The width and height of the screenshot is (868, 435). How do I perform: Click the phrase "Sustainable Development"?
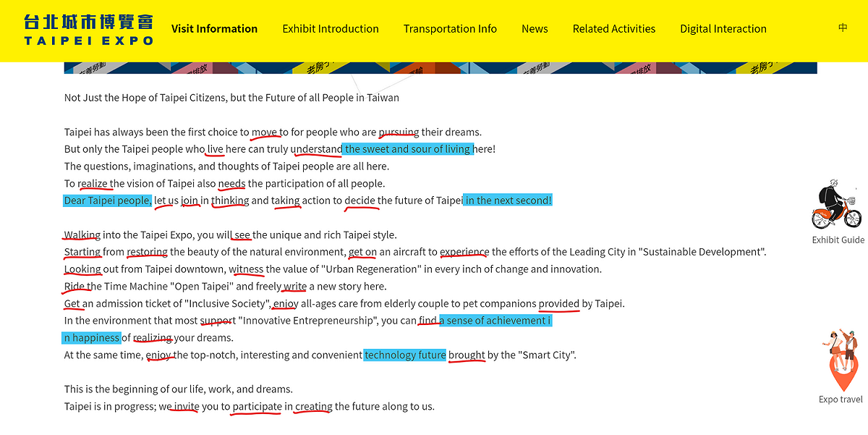[x=702, y=252]
